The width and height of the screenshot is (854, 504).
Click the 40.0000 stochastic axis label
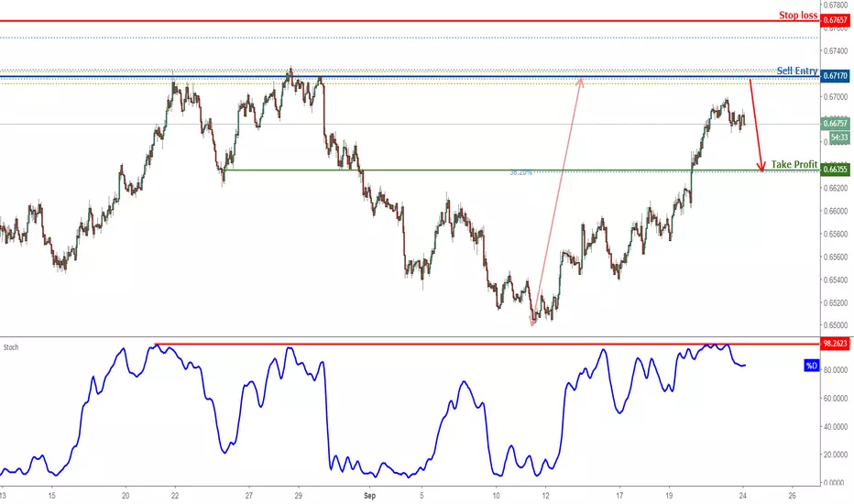pos(836,427)
